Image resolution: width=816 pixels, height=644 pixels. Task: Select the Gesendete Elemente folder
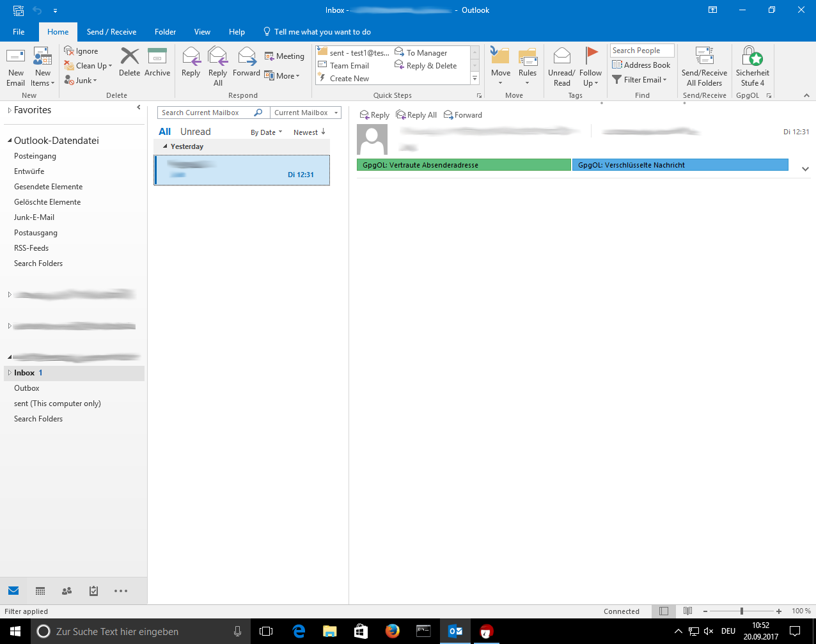tap(48, 187)
